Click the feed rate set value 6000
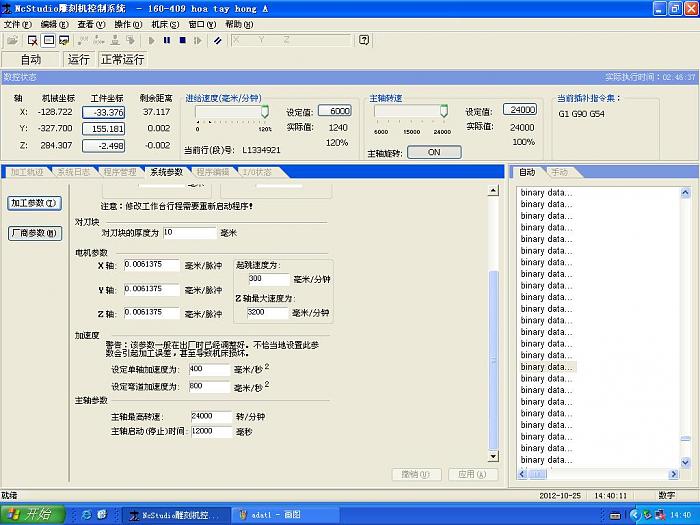The image size is (700, 525). [335, 111]
